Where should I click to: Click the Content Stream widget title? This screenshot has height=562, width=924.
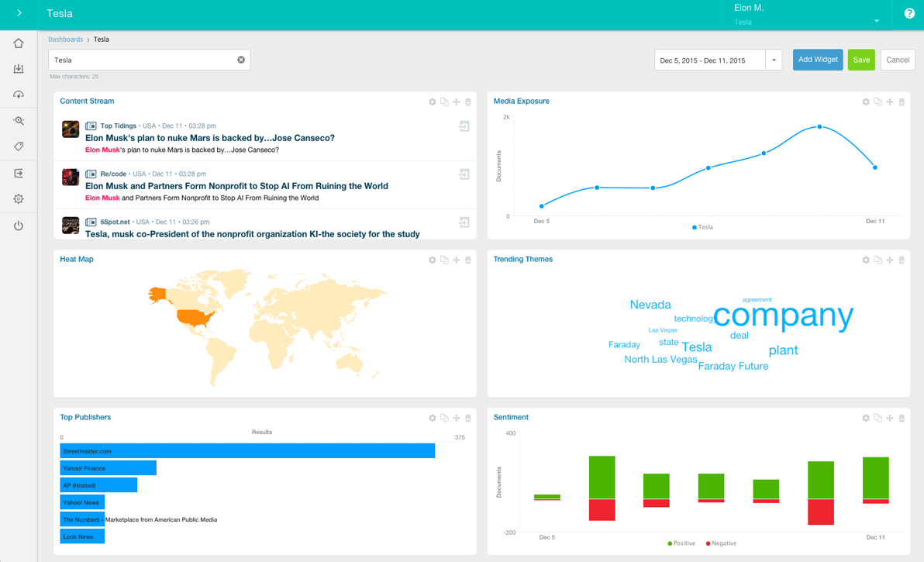click(x=88, y=102)
